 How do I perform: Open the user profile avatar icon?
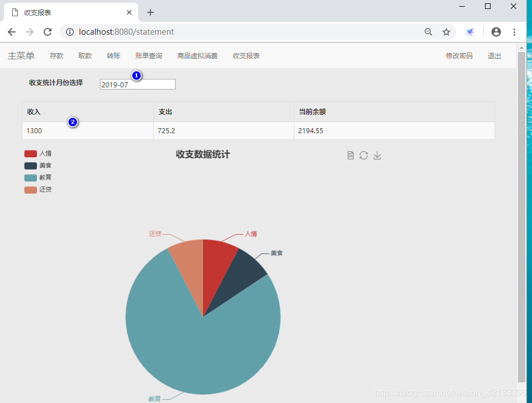click(496, 32)
